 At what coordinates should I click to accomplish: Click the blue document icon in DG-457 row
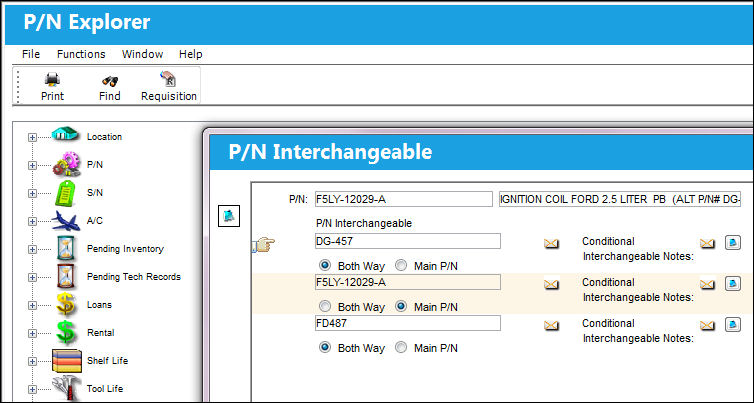[733, 242]
